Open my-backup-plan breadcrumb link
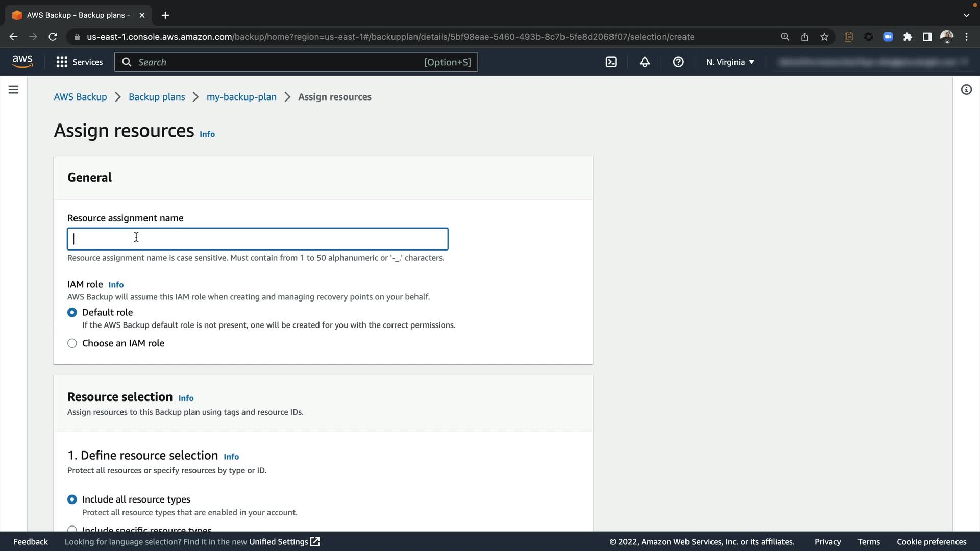 tap(241, 97)
